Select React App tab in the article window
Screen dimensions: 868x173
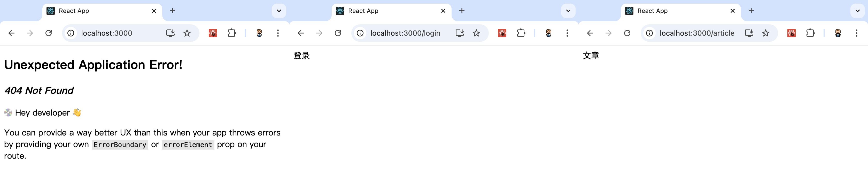(x=677, y=11)
